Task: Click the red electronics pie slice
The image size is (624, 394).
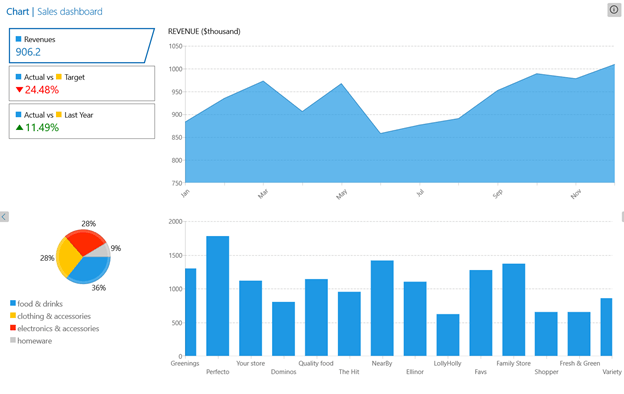Action: pos(86,241)
